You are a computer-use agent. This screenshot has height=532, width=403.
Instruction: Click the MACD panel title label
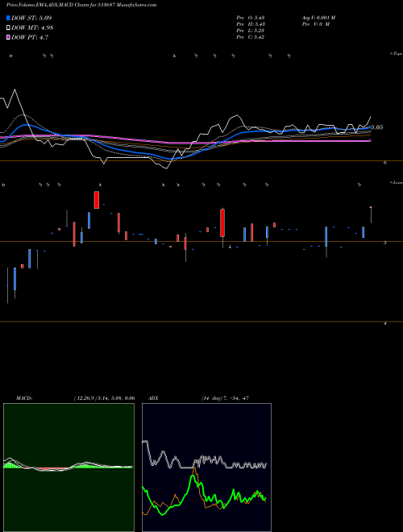coord(24,398)
